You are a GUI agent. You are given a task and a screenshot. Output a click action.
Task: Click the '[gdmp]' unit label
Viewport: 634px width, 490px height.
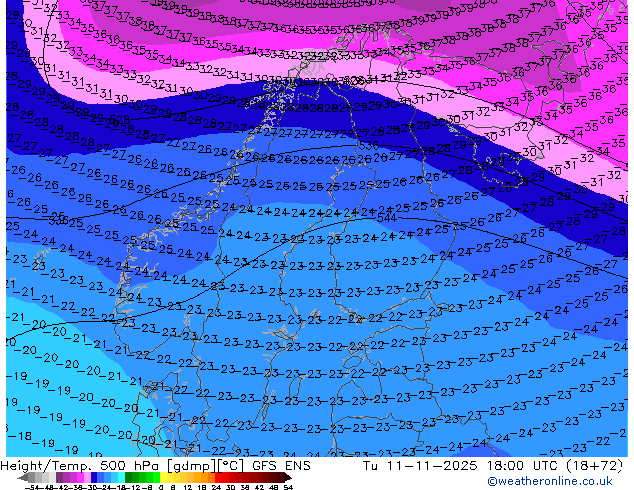click(191, 466)
